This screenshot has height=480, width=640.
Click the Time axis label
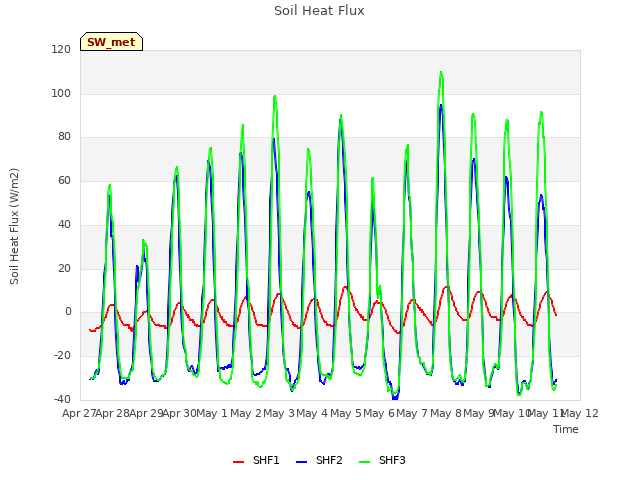click(566, 429)
